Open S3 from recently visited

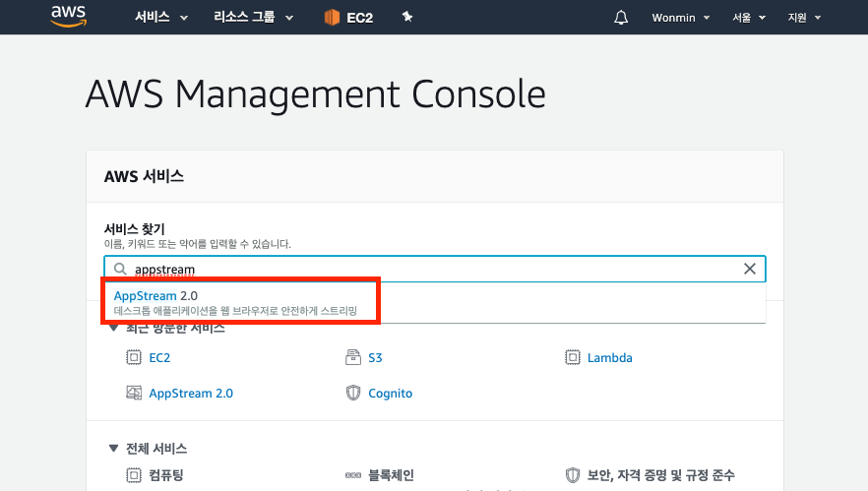pos(375,357)
